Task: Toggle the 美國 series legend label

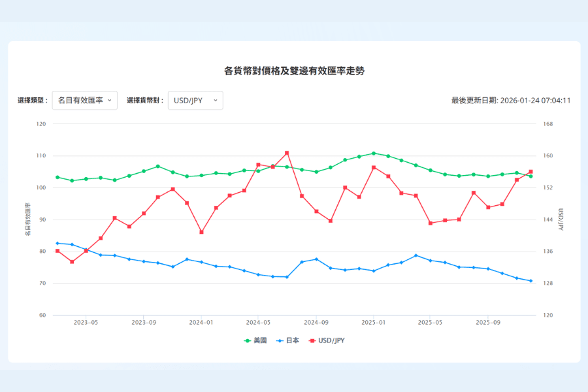Action: pos(259,340)
